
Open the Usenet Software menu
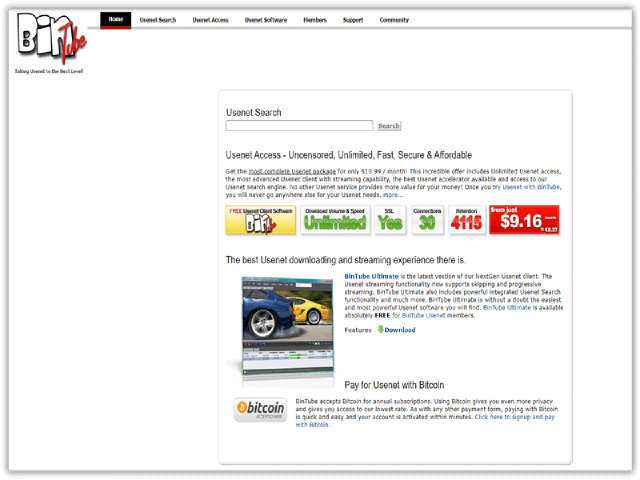pos(266,20)
